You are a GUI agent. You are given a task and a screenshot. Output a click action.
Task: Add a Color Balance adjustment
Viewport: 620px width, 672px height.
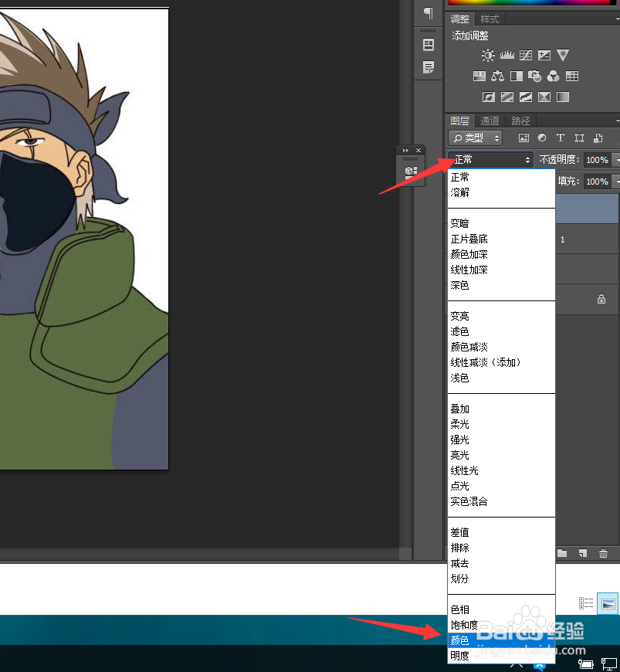pyautogui.click(x=497, y=76)
